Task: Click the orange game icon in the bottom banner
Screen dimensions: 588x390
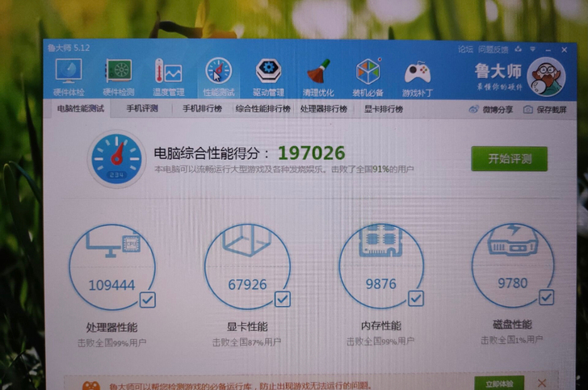Action: [x=91, y=385]
